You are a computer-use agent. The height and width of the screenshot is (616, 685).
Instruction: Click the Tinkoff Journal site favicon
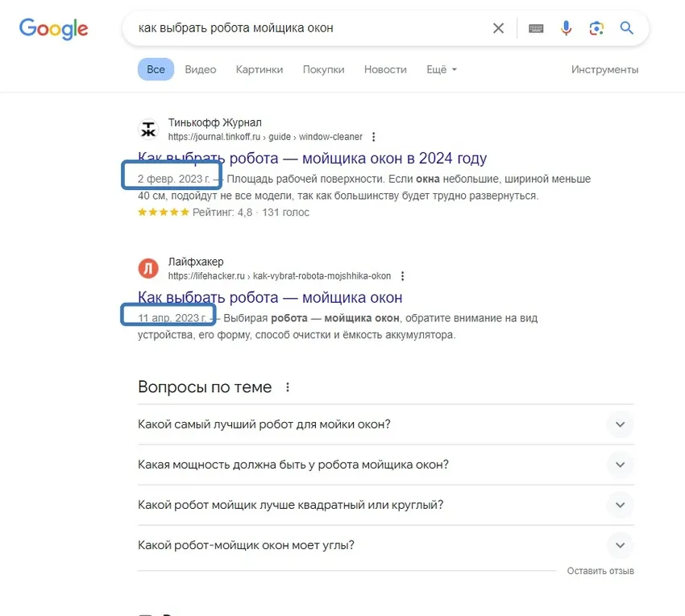click(x=148, y=128)
